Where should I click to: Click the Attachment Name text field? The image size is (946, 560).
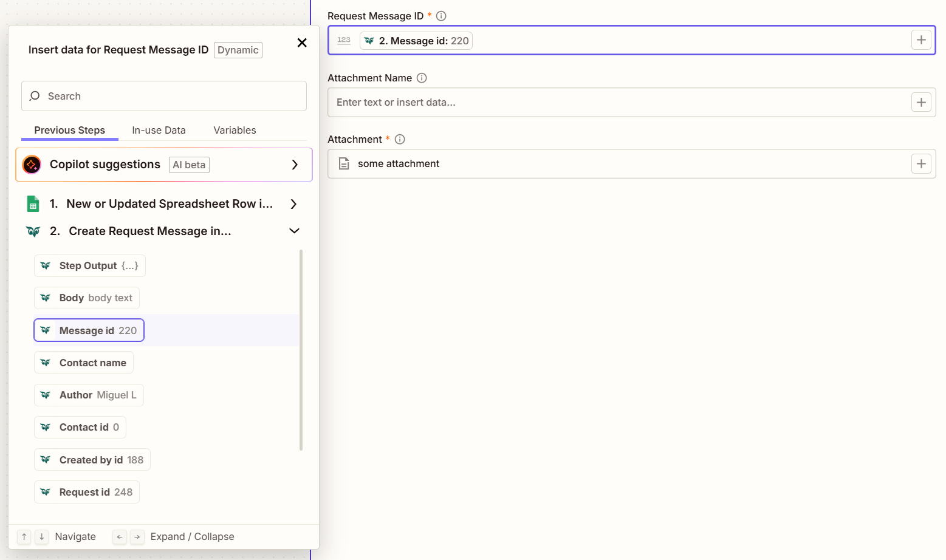[x=608, y=102]
